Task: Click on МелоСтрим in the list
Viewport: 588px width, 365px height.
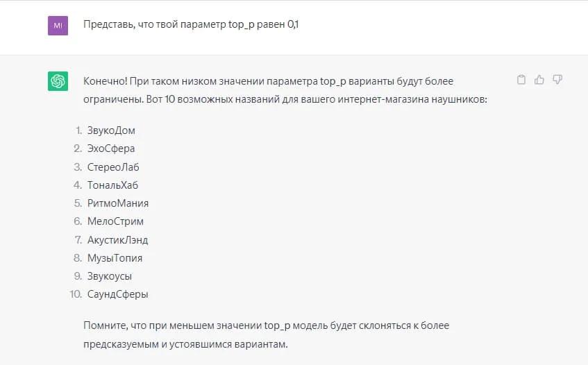Action: click(115, 221)
